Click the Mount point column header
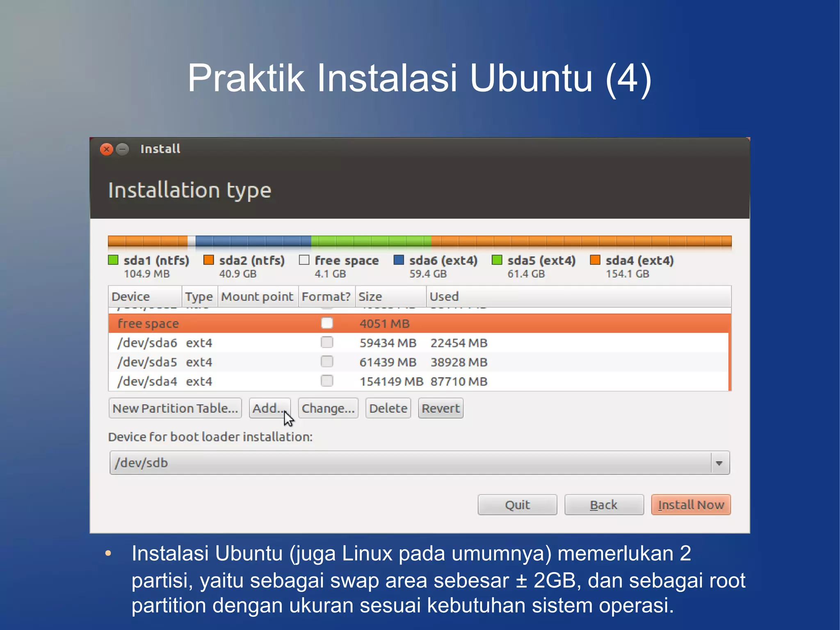The height and width of the screenshot is (630, 840). [x=258, y=296]
